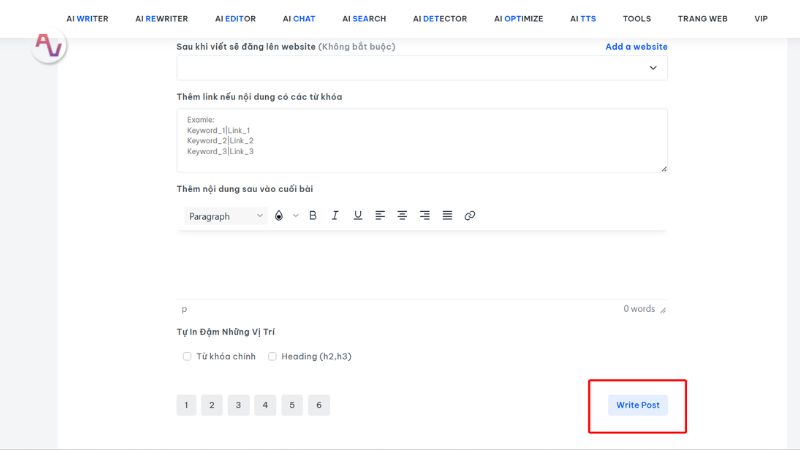The height and width of the screenshot is (450, 800).
Task: Enable the Từ khóa chính checkbox
Action: coord(187,356)
